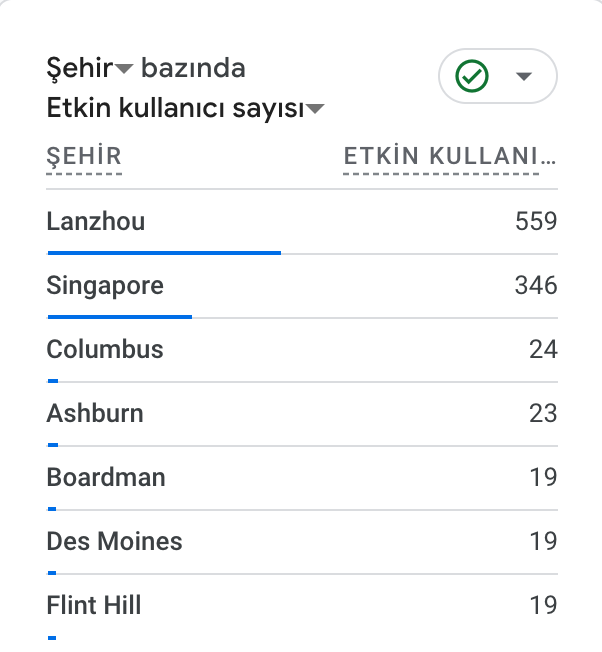602x652 pixels.
Task: Click Singapore's blue usage bar
Action: click(119, 316)
